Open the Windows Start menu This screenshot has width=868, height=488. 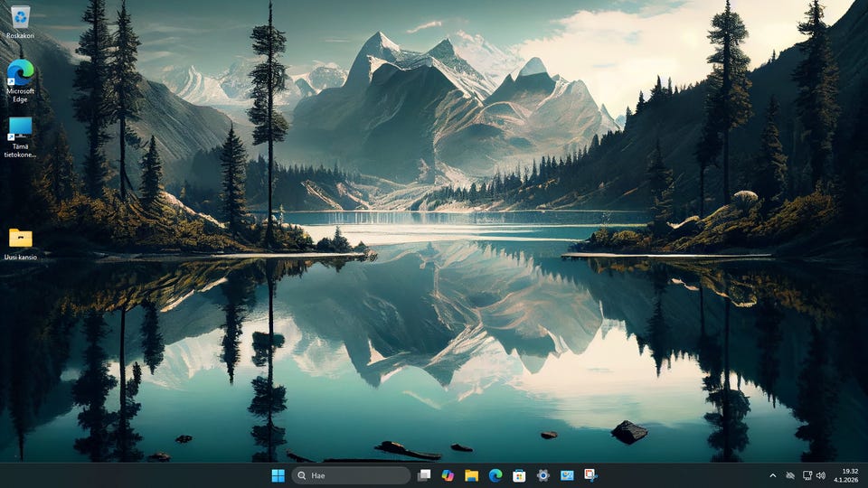click(278, 475)
